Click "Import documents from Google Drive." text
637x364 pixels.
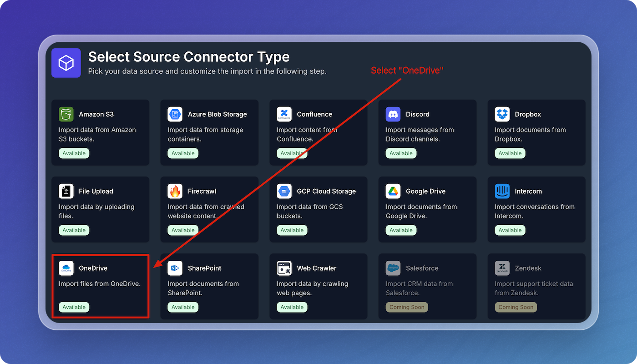coord(421,211)
